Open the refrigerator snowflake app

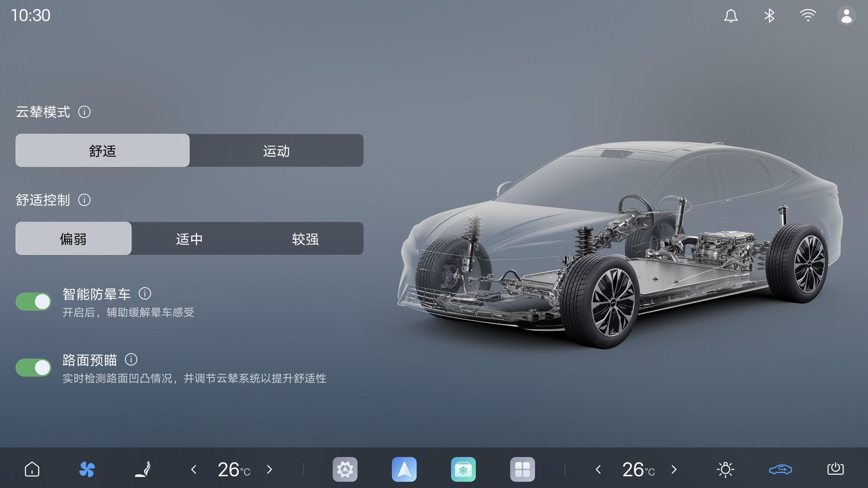(463, 469)
